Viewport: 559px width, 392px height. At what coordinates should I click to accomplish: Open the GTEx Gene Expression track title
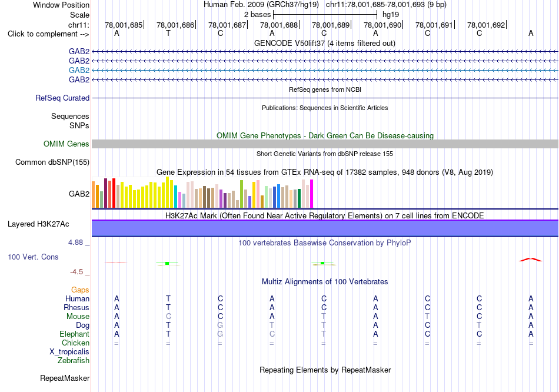coord(325,172)
